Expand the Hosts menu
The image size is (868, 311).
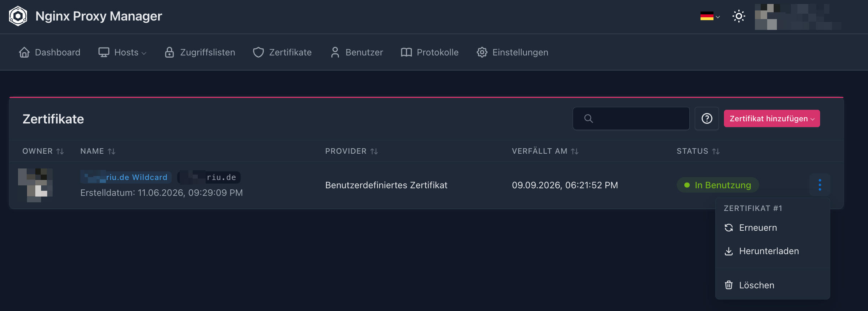pos(122,52)
